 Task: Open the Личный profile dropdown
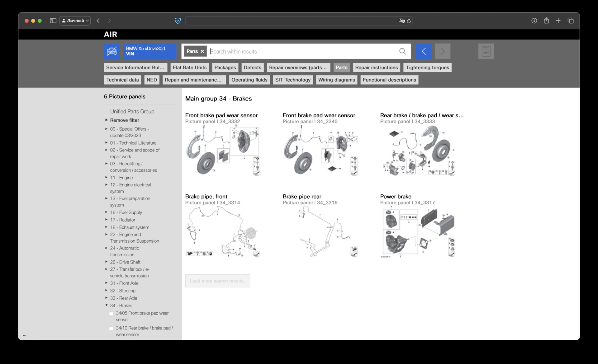[x=75, y=21]
